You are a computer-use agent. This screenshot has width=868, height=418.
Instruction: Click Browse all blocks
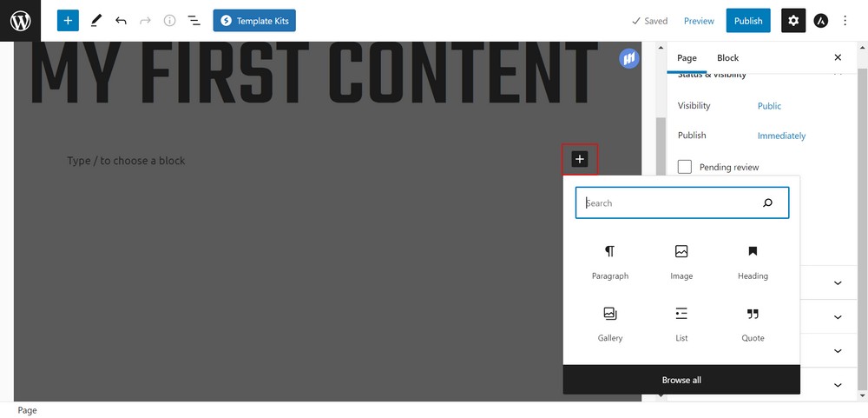coord(681,380)
